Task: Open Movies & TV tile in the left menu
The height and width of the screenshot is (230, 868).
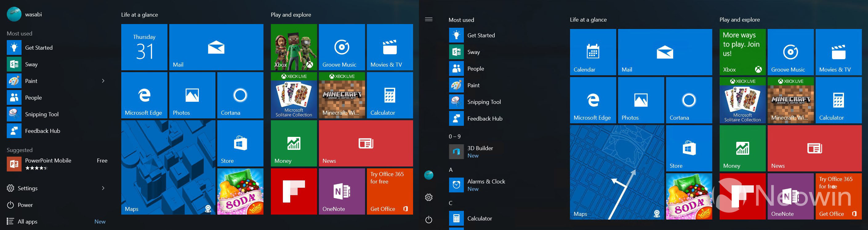Action: coord(390,47)
